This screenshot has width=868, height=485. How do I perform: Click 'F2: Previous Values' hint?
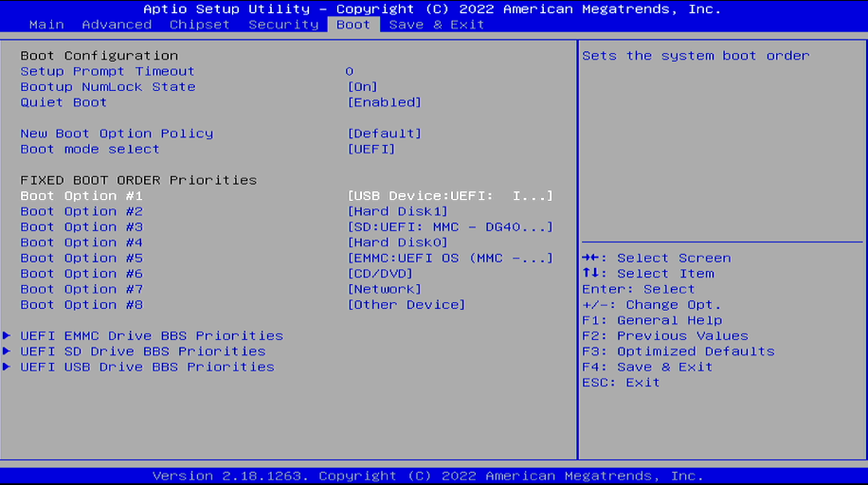665,335
